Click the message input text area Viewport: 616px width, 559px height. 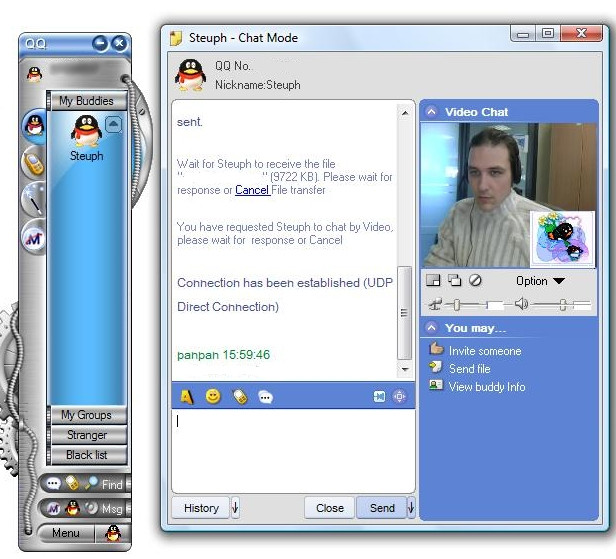pos(293,451)
